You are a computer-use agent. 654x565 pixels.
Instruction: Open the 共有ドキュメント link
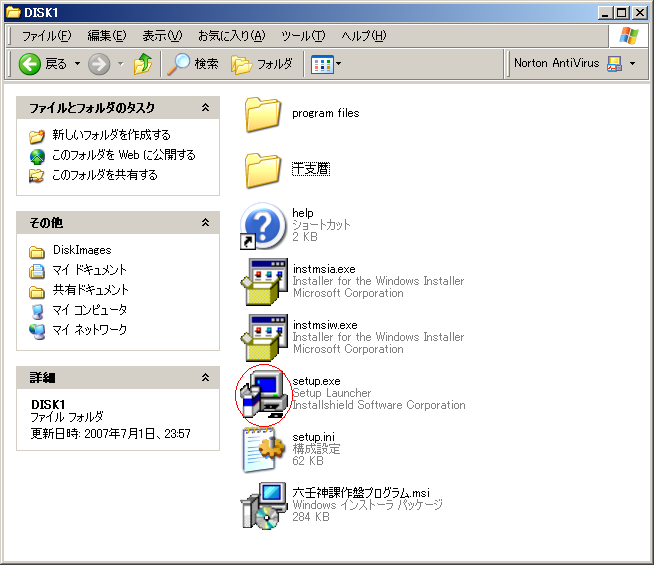(x=91, y=290)
